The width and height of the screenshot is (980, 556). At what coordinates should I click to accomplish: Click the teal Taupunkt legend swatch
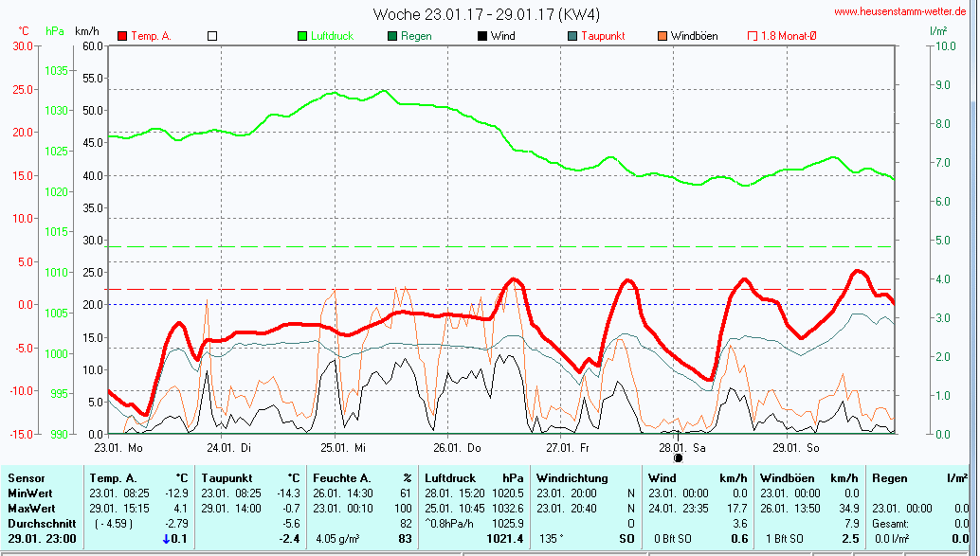click(x=572, y=36)
